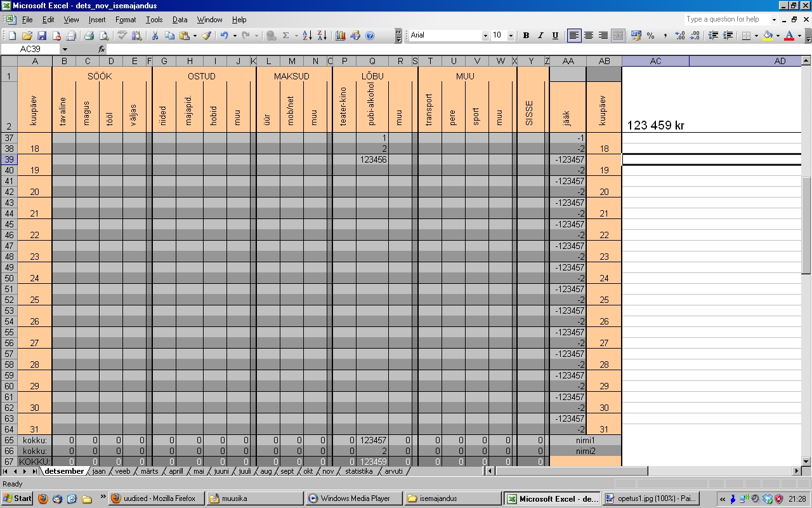This screenshot has width=812, height=508.
Task: Open the Fill Color dropdown arrow
Action: [x=778, y=36]
